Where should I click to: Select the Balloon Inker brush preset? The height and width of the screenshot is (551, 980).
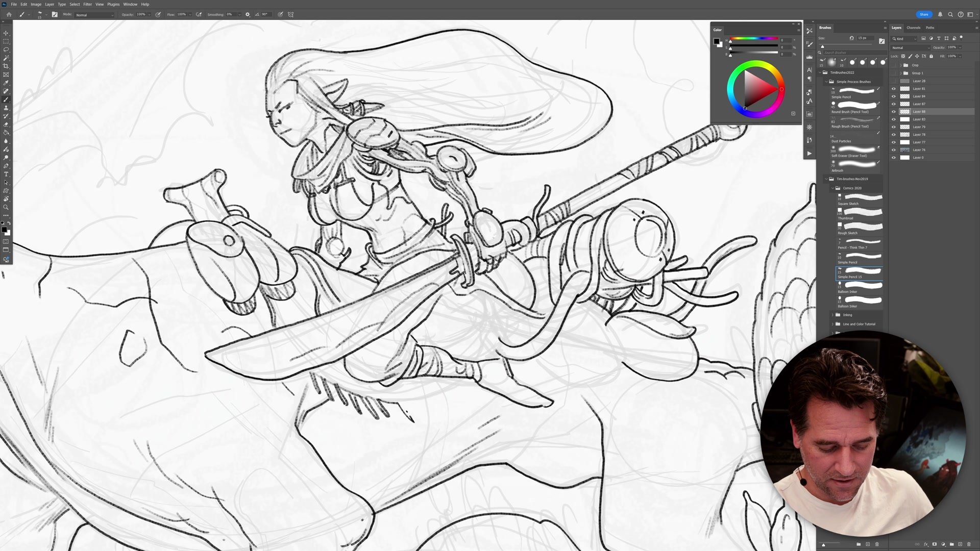(x=860, y=286)
